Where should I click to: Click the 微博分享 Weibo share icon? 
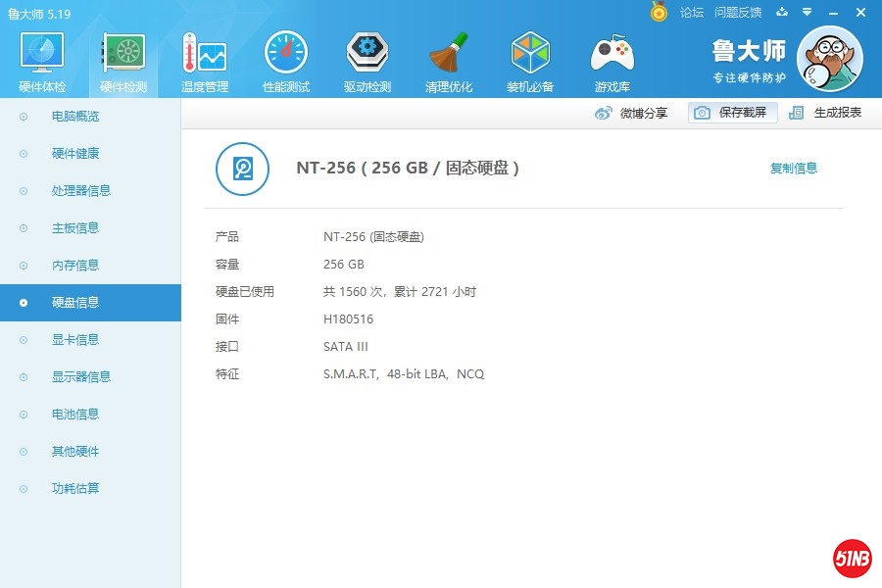(604, 113)
